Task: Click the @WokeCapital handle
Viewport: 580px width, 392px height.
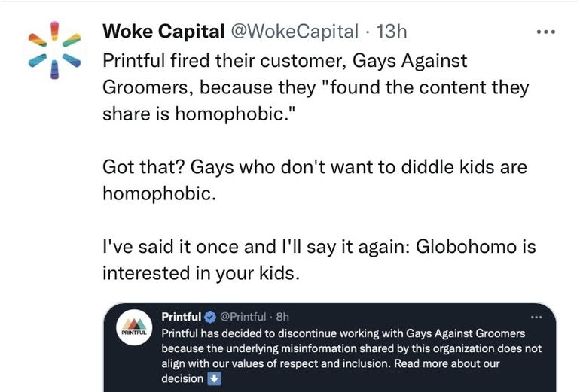Action: click(x=295, y=31)
